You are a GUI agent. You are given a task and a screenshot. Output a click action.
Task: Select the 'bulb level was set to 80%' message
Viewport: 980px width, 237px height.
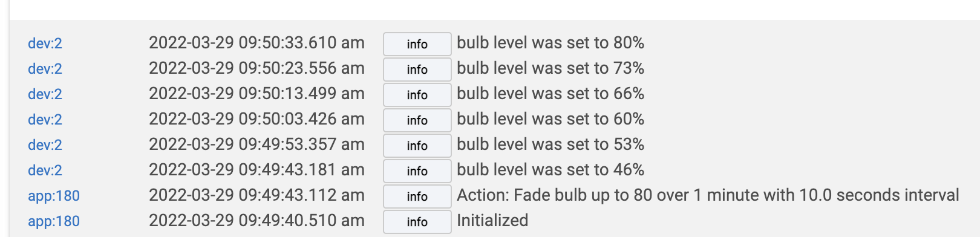550,43
